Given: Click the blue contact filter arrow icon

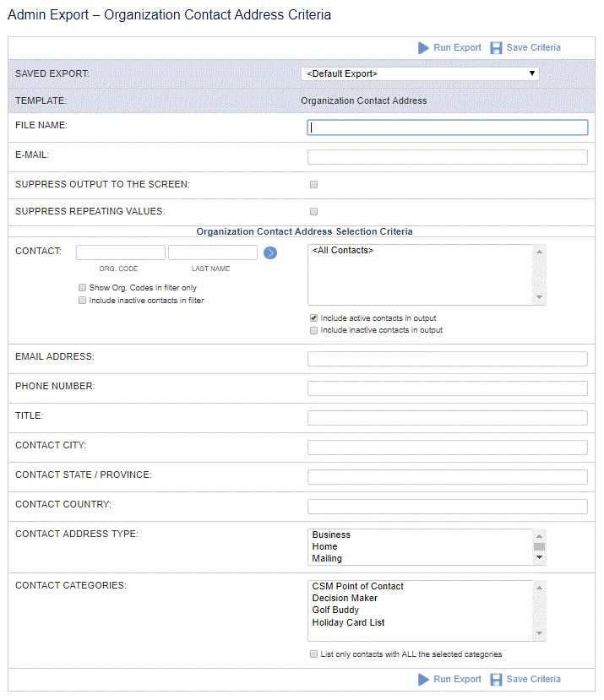Looking at the screenshot, I should [270, 252].
